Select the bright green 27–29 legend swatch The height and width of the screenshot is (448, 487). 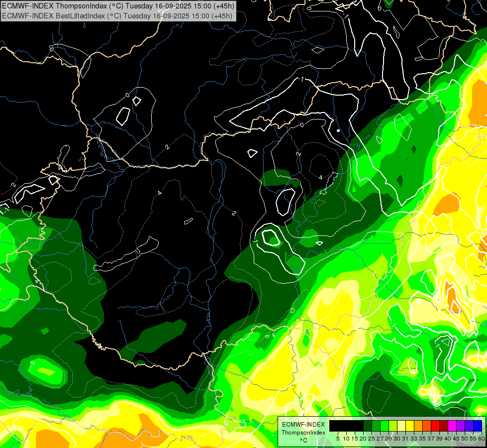[x=385, y=426]
